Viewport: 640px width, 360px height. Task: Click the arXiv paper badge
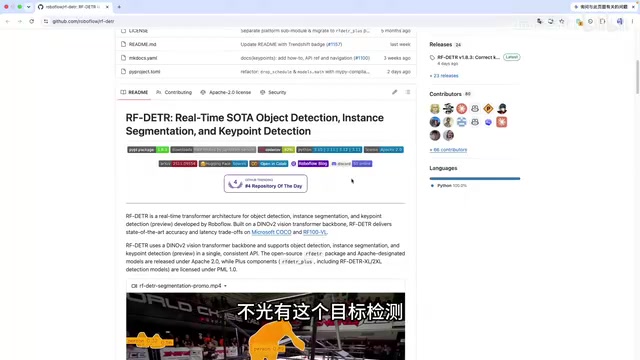(178, 164)
